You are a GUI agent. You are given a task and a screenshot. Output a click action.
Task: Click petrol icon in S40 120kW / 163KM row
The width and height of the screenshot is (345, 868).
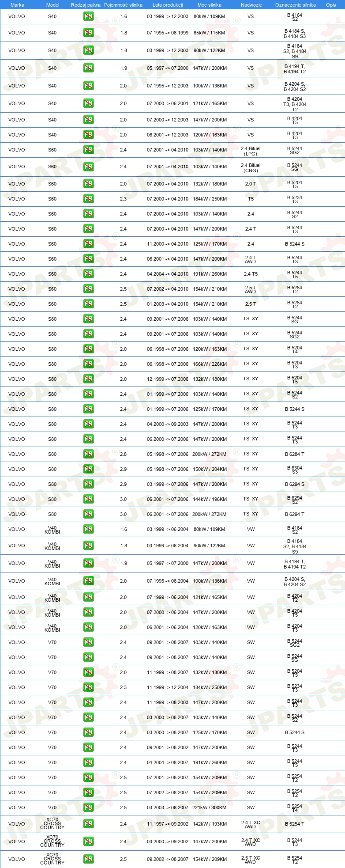[x=88, y=135]
